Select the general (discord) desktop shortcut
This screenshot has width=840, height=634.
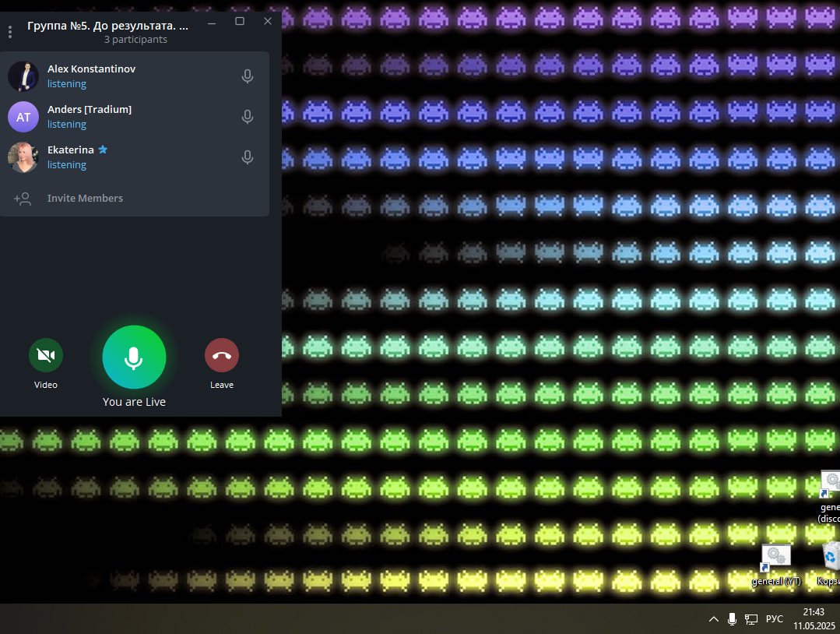[830, 498]
